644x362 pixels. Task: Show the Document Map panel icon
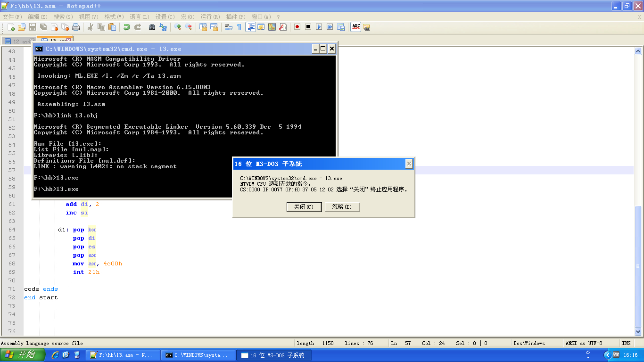click(272, 27)
